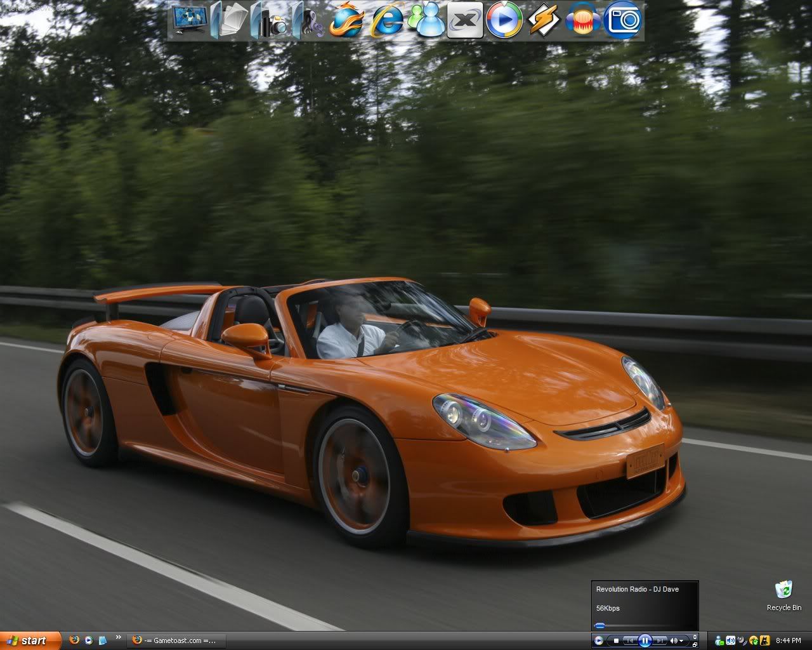812x650 pixels.
Task: Open the blue camera app in dock
Action: [623, 20]
